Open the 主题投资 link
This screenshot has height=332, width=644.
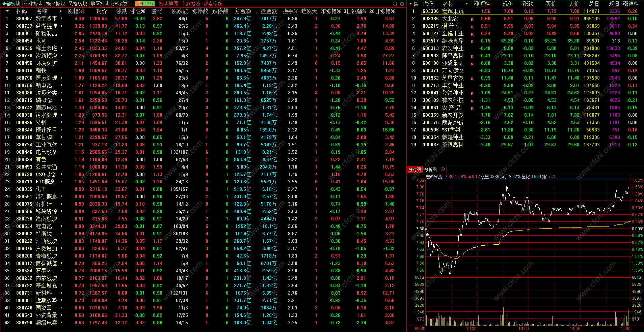coord(191,4)
